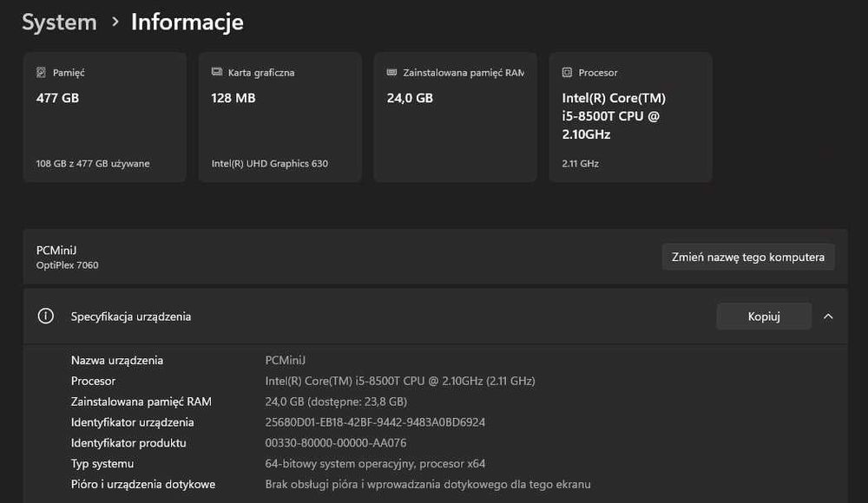Click the Karta graficzna display icon

(217, 73)
